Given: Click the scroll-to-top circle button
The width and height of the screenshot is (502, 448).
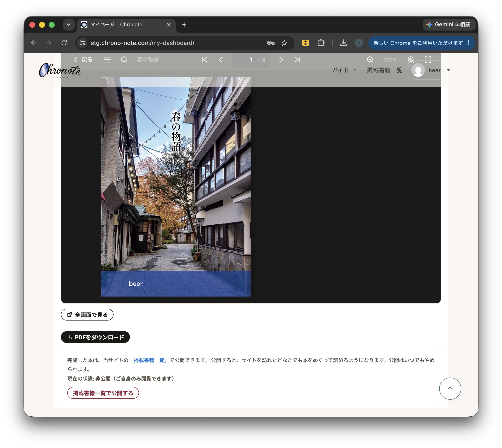Looking at the screenshot, I should (x=450, y=388).
